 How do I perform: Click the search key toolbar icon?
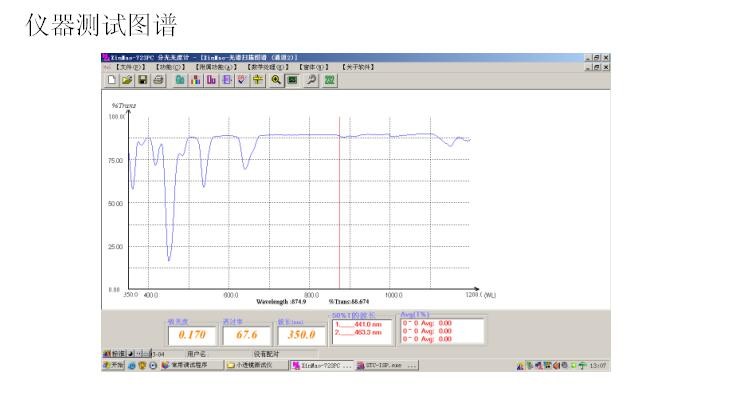310,79
